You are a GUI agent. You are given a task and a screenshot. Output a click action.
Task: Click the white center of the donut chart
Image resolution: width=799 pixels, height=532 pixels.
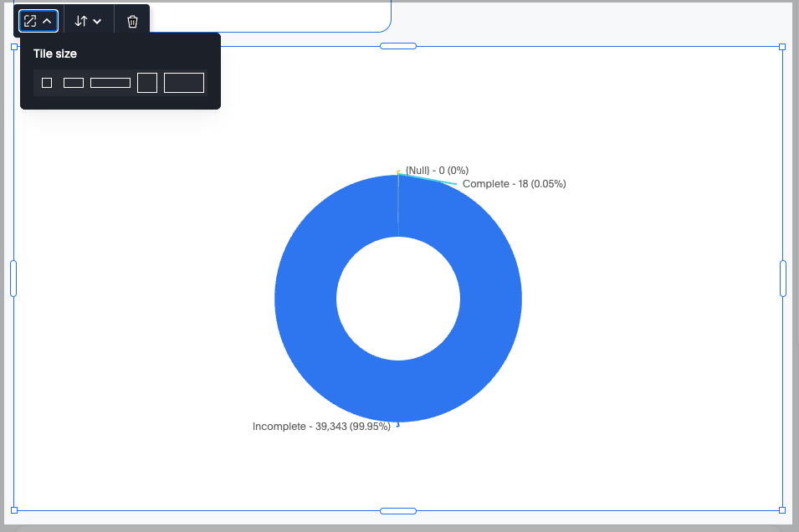(398, 298)
